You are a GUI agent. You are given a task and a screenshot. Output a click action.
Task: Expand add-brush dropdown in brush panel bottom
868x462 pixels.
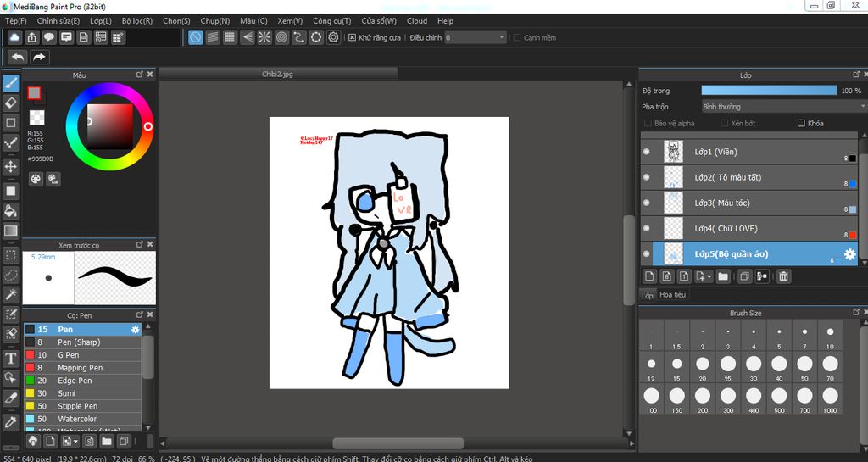75,441
